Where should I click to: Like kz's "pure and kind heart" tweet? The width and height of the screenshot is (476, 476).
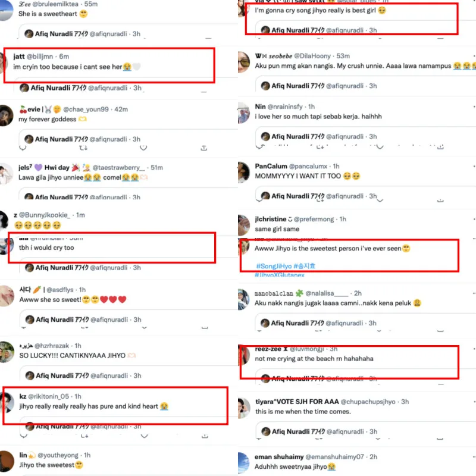click(144, 436)
